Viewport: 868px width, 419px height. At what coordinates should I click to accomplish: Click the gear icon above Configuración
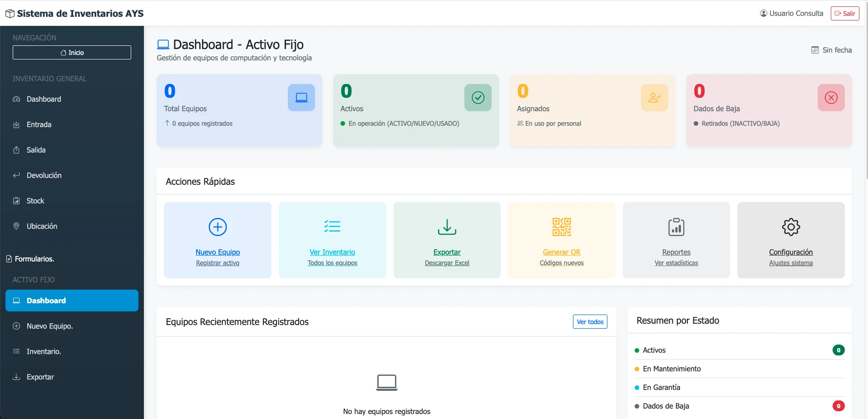click(791, 227)
